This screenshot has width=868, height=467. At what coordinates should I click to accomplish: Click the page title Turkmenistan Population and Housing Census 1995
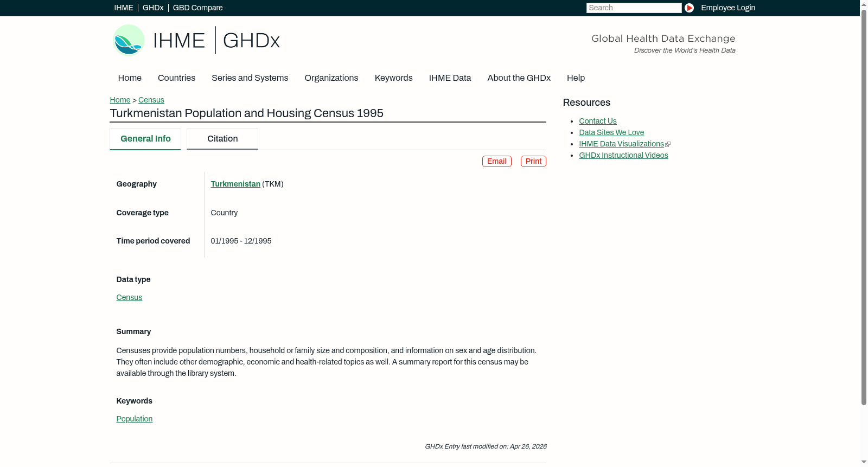click(246, 113)
